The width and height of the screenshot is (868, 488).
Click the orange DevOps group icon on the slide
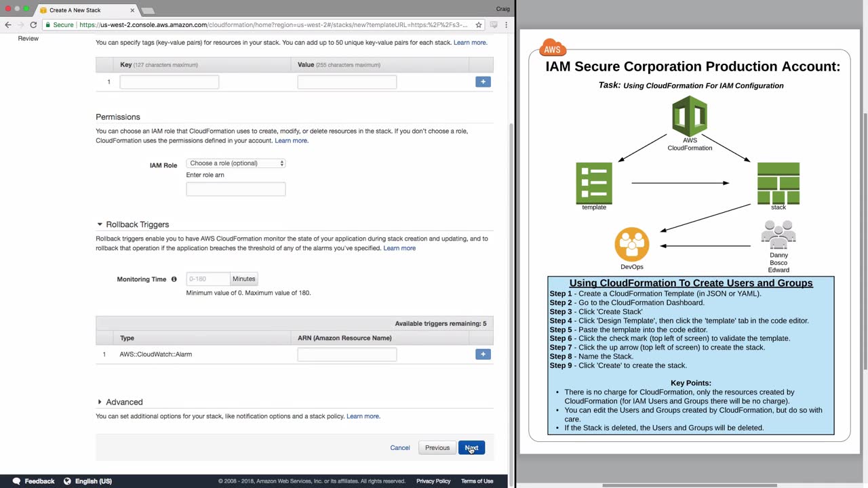tap(632, 244)
